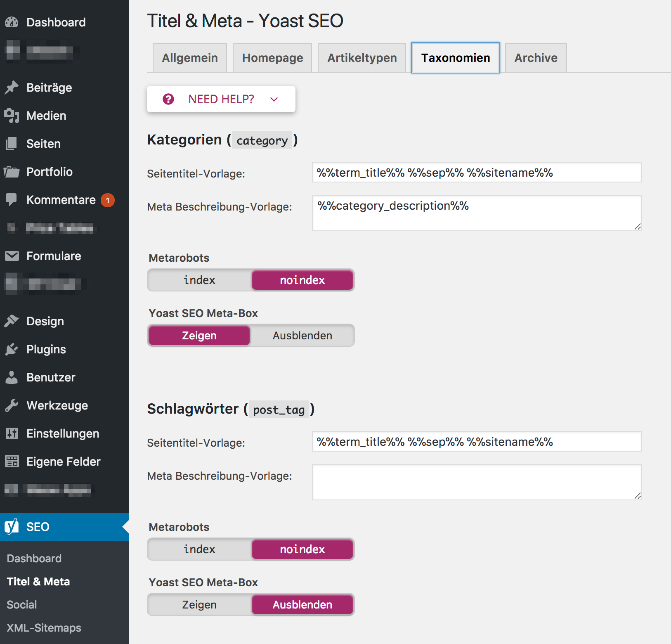Click the NEED HELP? button
The image size is (671, 644).
tap(221, 99)
